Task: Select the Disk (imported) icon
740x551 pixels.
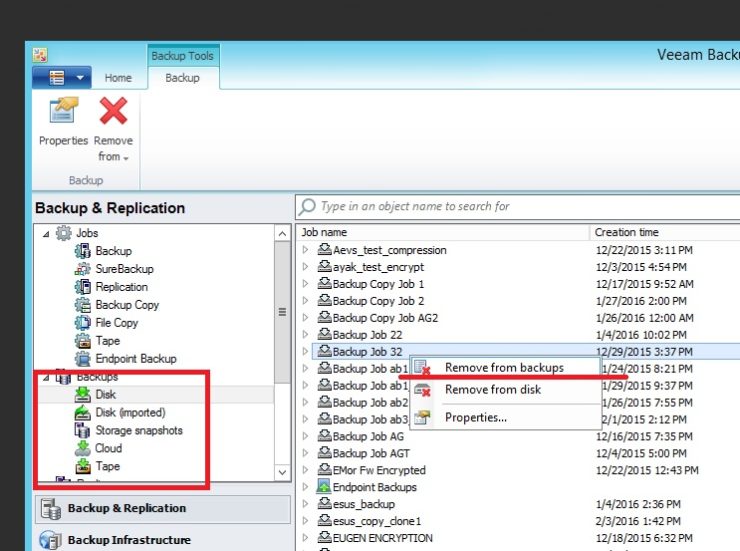Action: point(83,412)
